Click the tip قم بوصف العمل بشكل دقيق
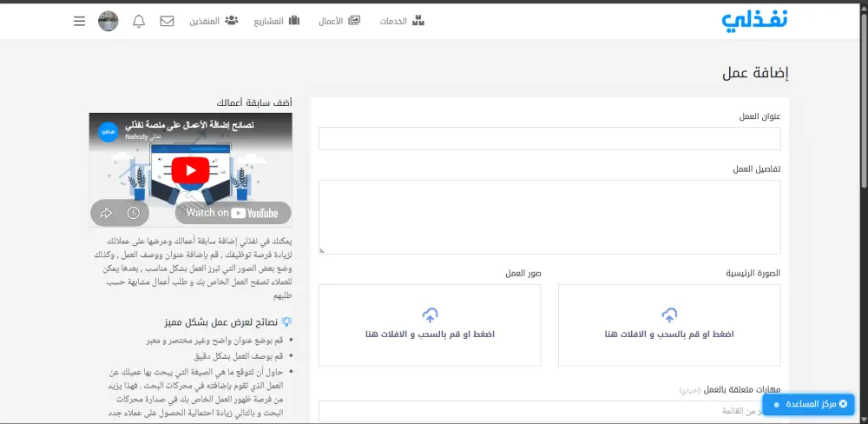The width and height of the screenshot is (868, 424). tap(240, 356)
